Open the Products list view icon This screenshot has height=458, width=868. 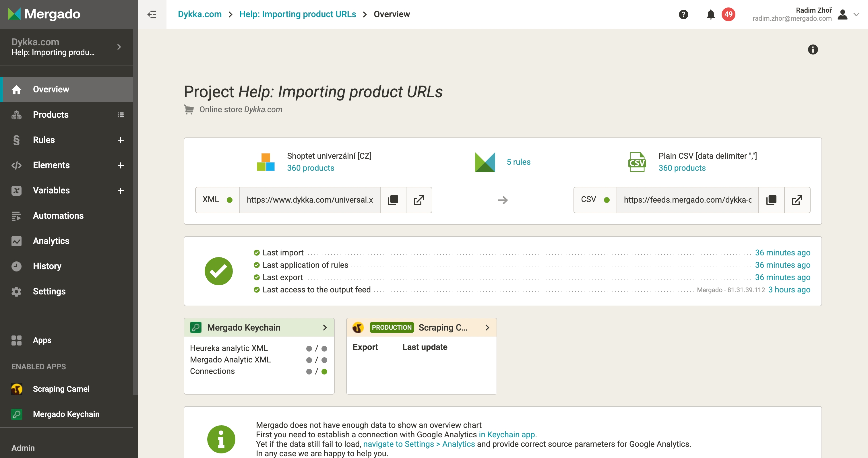click(x=120, y=115)
